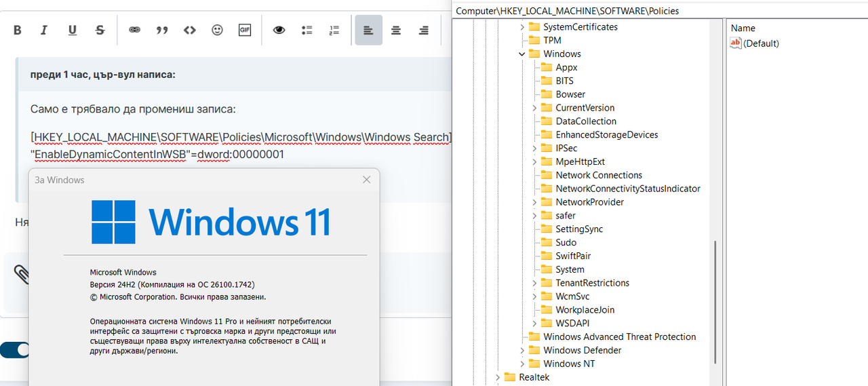Expand the WSDAPI key

(534, 324)
